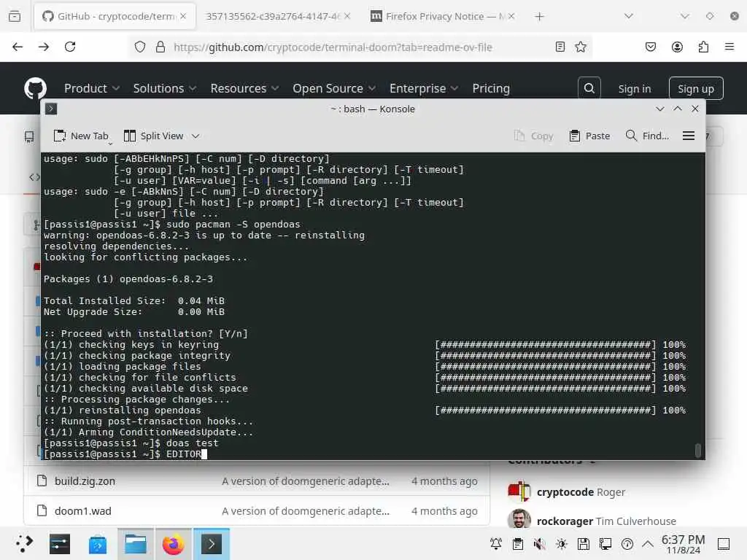Image resolution: width=747 pixels, height=560 pixels.
Task: Expand the Open Source menu on GitHub
Action: coord(334,88)
